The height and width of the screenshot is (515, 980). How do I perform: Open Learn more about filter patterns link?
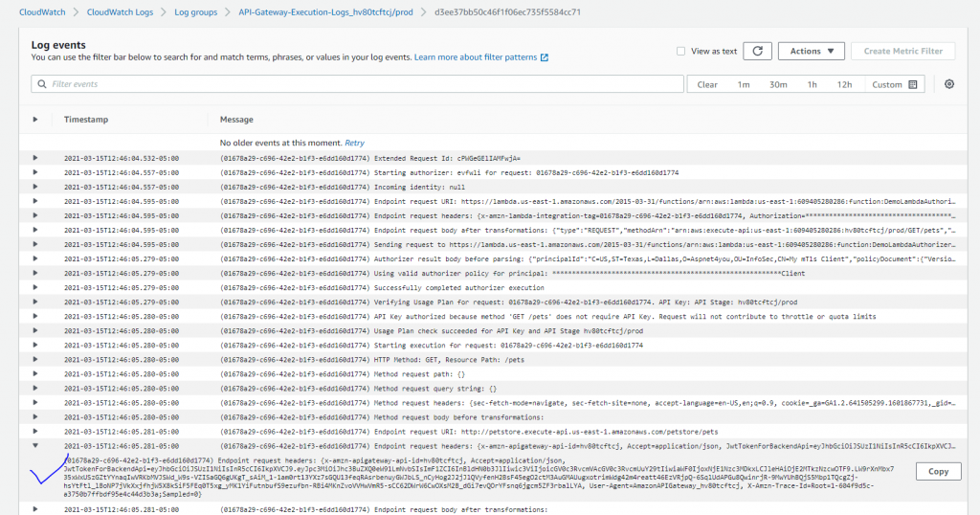coord(476,56)
